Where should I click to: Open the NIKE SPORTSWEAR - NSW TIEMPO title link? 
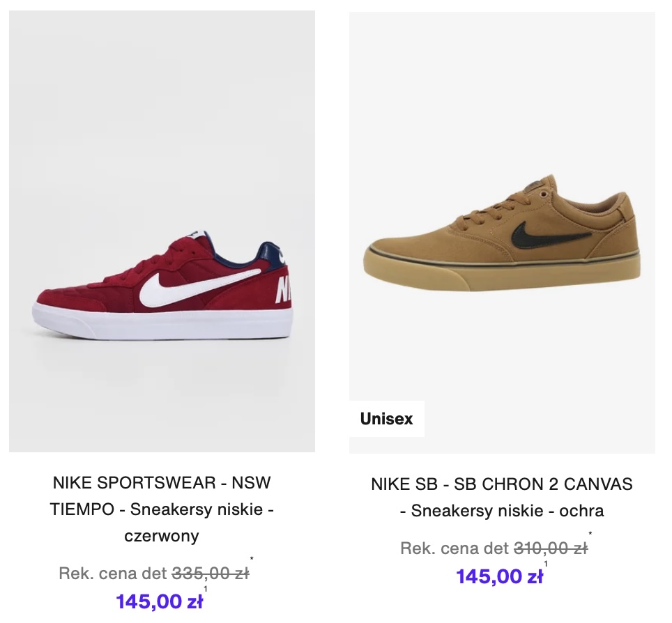click(x=162, y=482)
